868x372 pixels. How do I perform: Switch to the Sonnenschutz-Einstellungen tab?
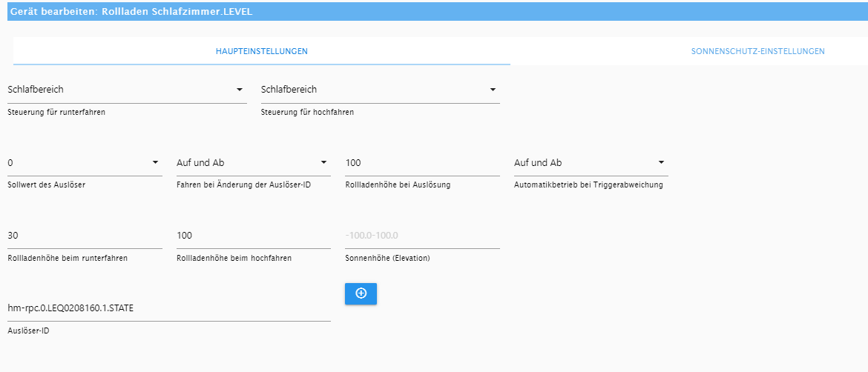click(757, 51)
